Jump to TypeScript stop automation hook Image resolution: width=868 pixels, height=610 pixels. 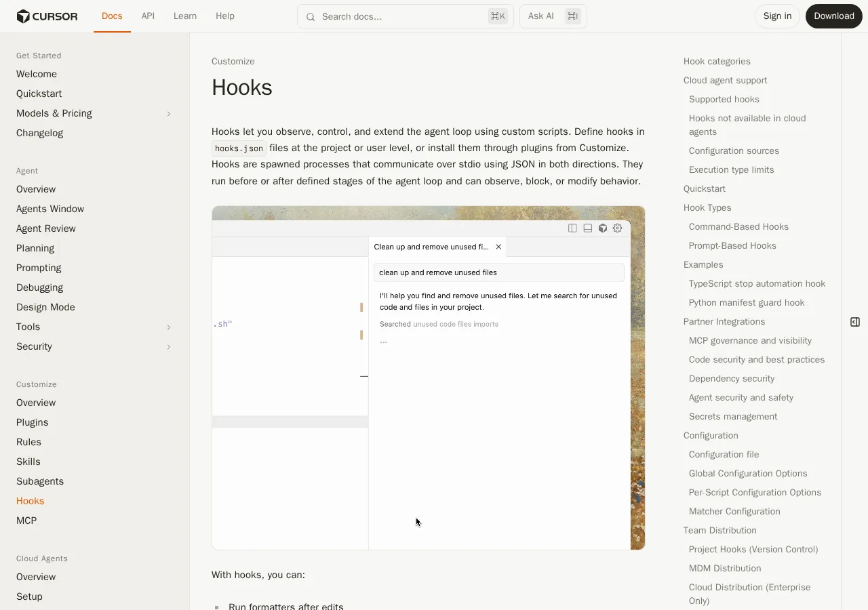pyautogui.click(x=757, y=283)
